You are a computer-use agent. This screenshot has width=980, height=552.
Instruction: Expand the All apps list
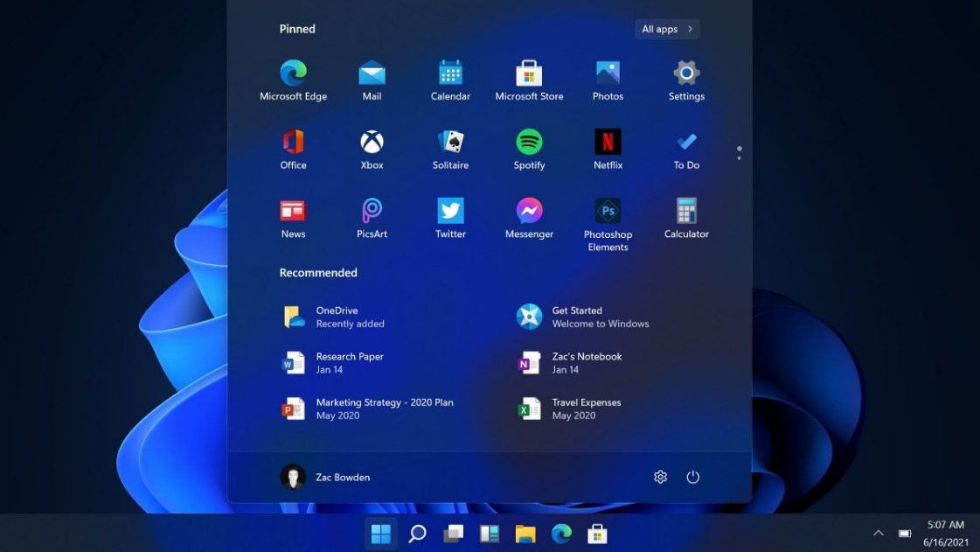(x=667, y=29)
